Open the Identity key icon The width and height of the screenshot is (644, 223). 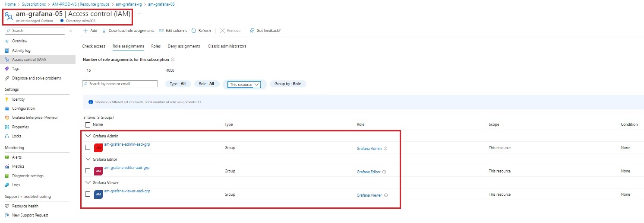tap(7, 99)
